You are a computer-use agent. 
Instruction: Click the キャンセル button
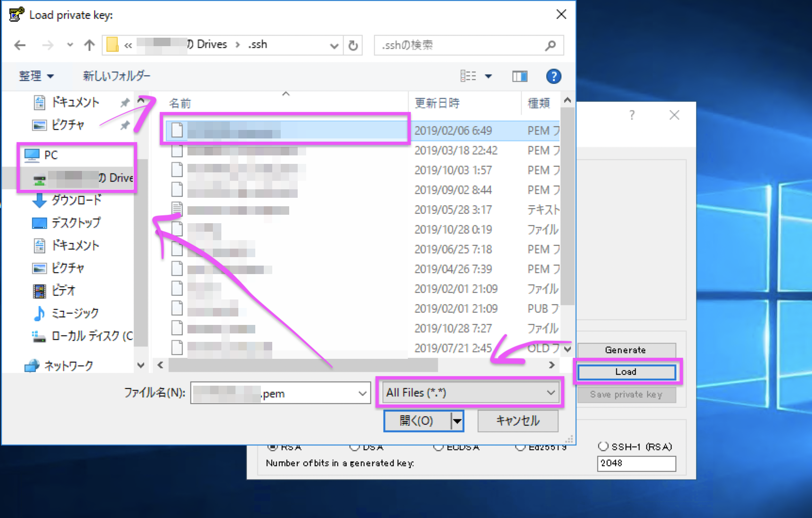pyautogui.click(x=517, y=421)
